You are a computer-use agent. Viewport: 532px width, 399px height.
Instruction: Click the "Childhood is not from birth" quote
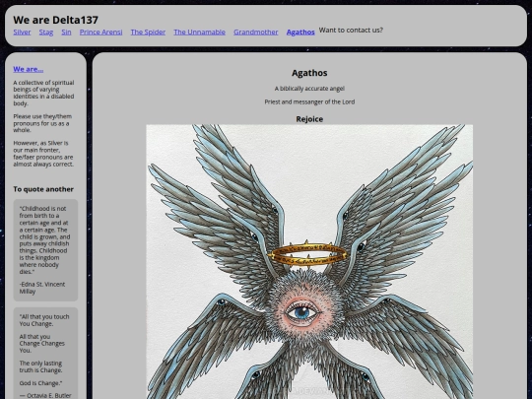44,239
